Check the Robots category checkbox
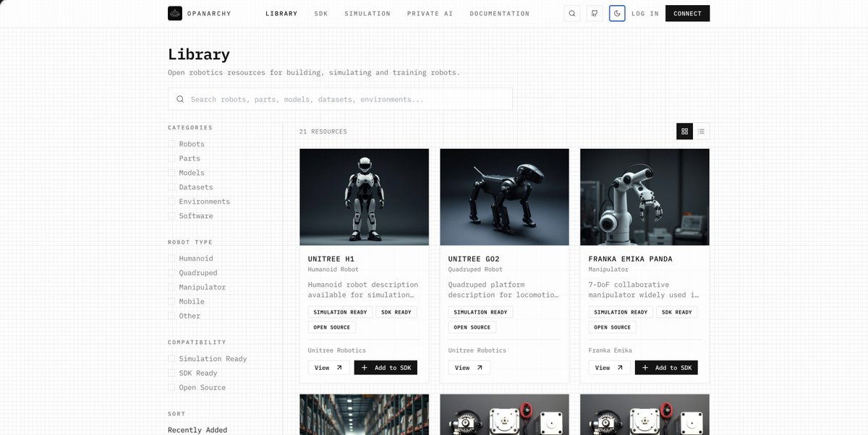868x435 pixels. coord(171,144)
